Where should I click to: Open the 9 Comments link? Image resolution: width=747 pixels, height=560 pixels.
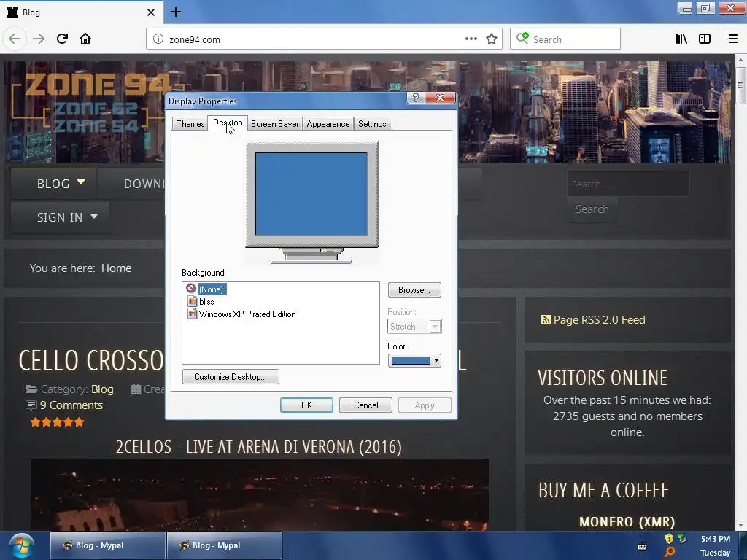(x=71, y=405)
